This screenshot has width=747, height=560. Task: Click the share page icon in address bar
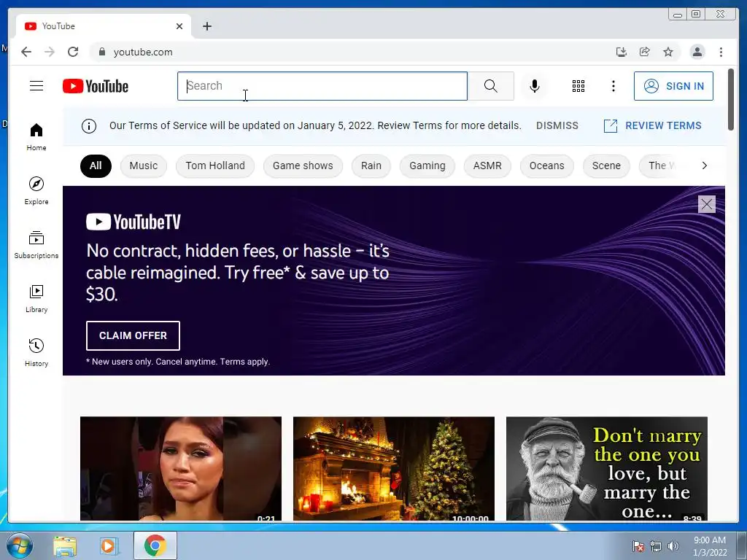coord(645,52)
